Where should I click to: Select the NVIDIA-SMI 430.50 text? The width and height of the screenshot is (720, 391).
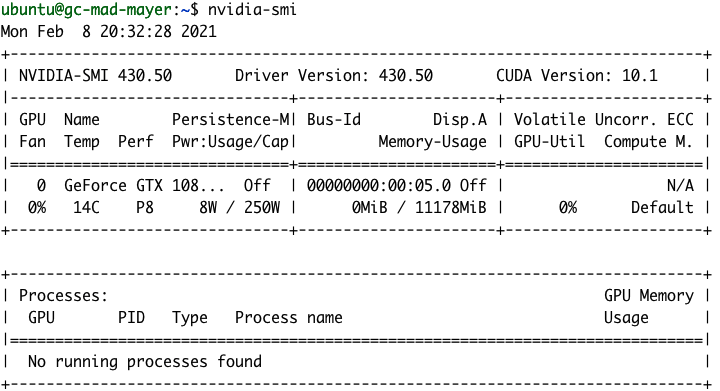tap(95, 75)
